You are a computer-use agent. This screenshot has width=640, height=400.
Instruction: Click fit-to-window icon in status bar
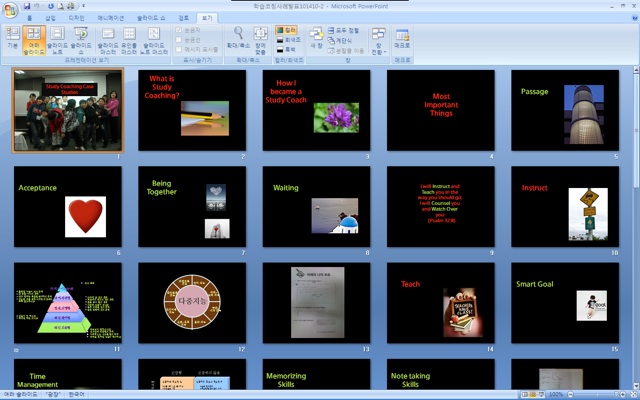pyautogui.click(x=634, y=395)
